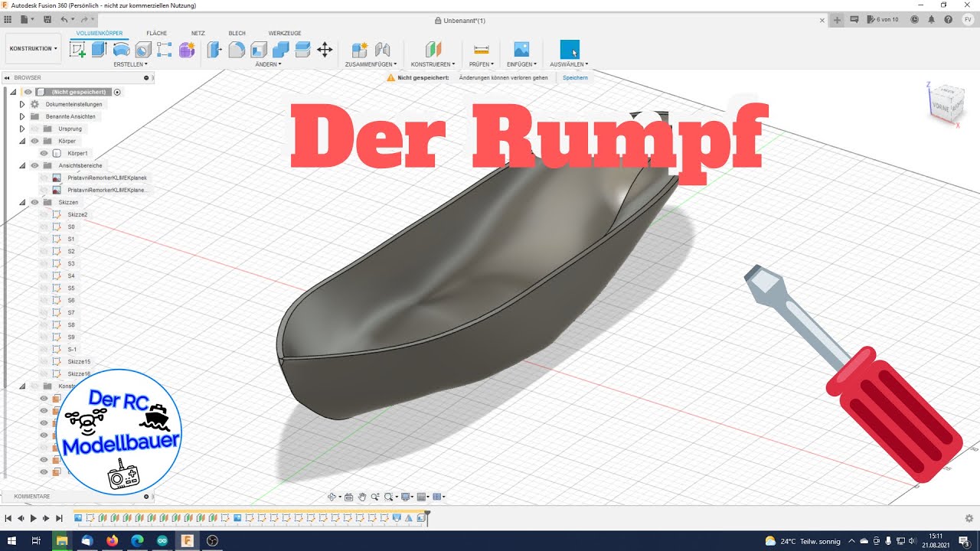This screenshot has height=551, width=980.
Task: Open AUSWÄHLEN dropdown menu
Action: (570, 64)
